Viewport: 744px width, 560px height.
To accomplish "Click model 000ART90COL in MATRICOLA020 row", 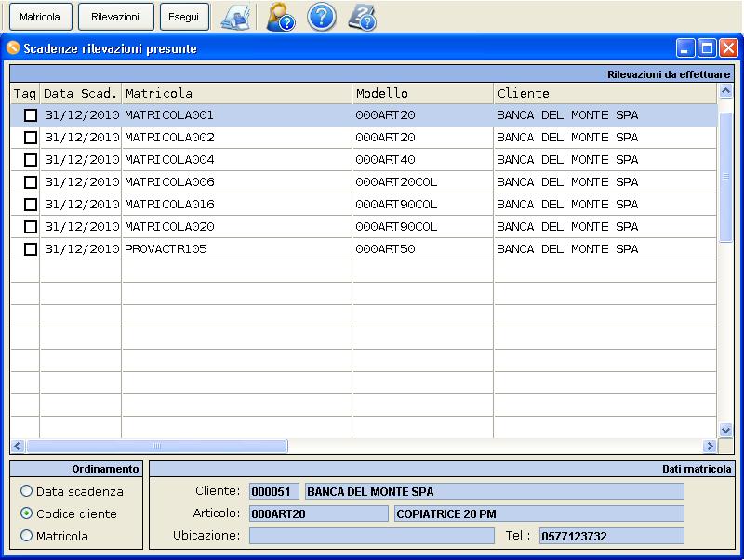I will click(423, 227).
